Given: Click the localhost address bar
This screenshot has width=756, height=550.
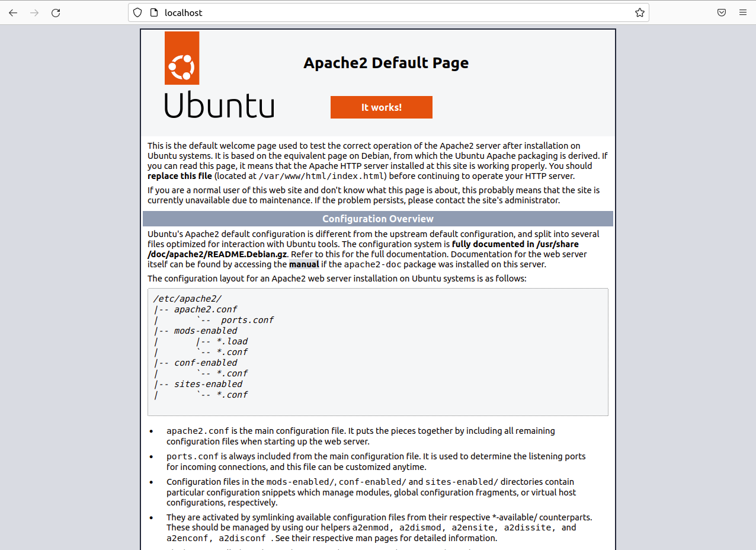Looking at the screenshot, I should (389, 12).
